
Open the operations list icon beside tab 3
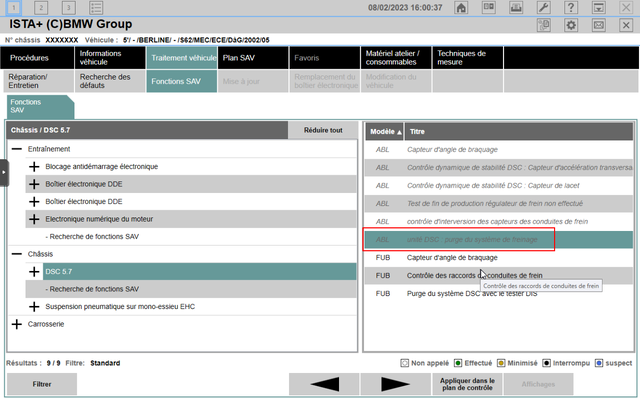coord(96,7)
